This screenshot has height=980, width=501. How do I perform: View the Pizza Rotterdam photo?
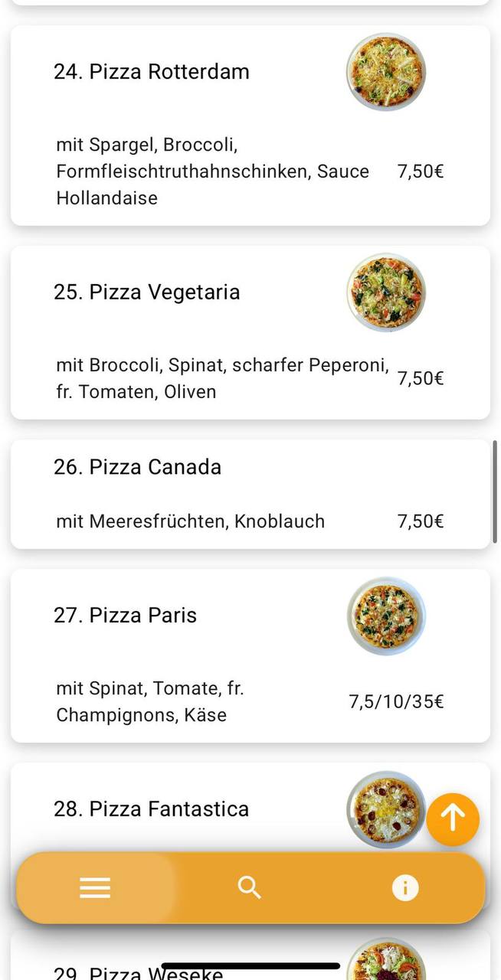(386, 72)
